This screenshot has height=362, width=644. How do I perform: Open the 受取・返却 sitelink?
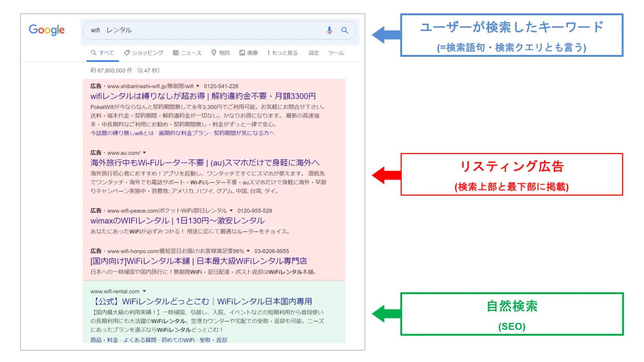(x=213, y=340)
